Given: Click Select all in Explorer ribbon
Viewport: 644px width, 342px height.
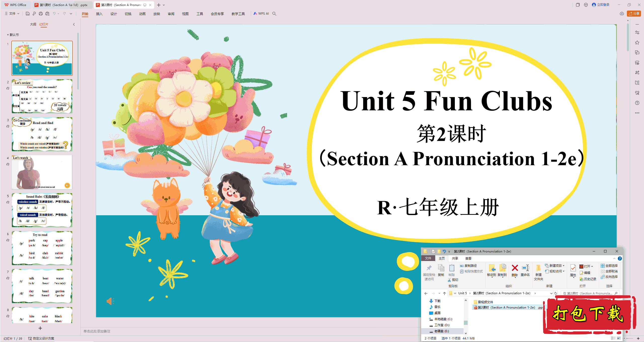Looking at the screenshot, I should click(x=609, y=266).
